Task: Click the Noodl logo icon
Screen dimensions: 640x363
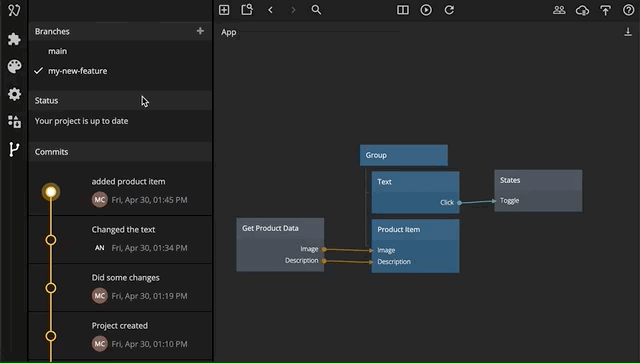Action: tap(14, 10)
